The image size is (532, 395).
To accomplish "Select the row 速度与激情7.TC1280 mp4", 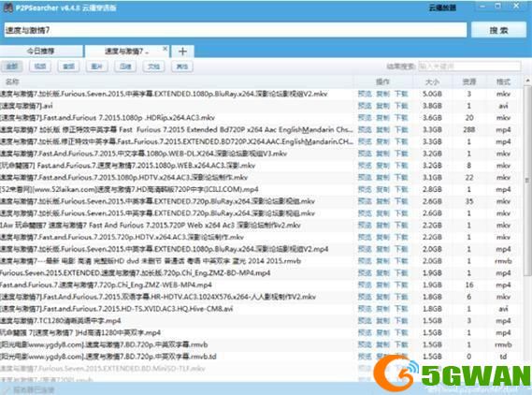I will tap(261, 321).
